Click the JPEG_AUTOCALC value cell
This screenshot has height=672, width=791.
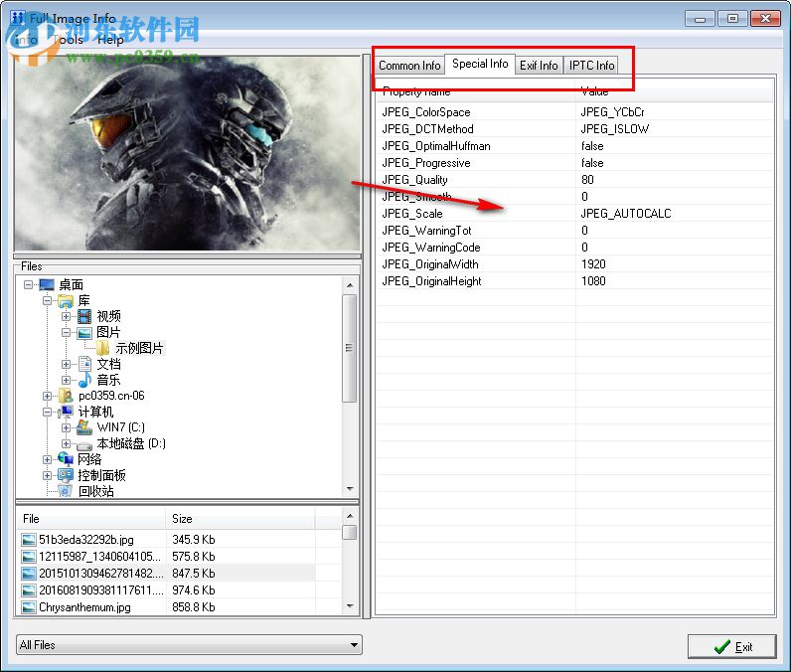click(x=625, y=214)
